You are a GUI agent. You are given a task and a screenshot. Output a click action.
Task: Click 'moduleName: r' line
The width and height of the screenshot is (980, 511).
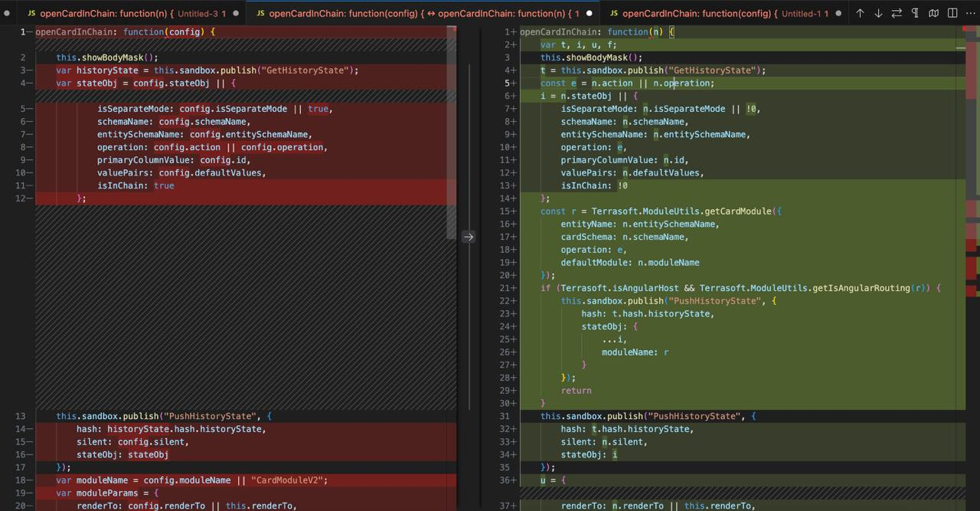pos(635,352)
